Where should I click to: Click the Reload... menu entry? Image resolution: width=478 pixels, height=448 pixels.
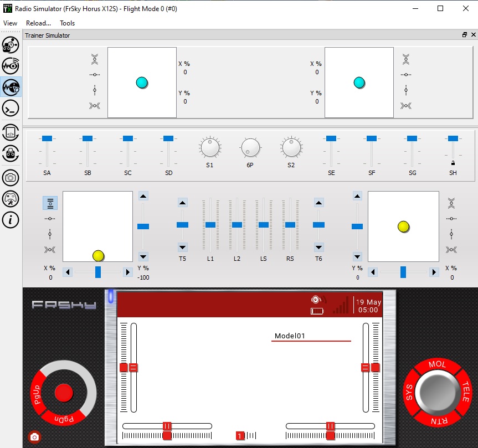(x=38, y=23)
